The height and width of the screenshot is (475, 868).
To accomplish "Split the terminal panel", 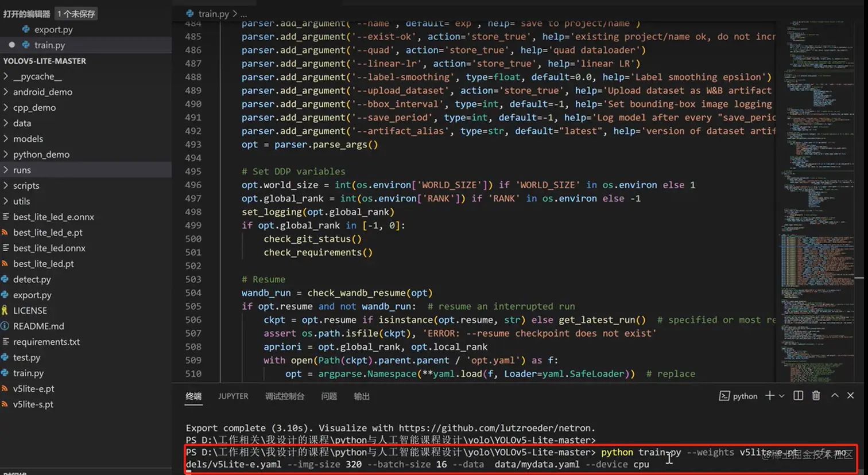I will click(798, 396).
